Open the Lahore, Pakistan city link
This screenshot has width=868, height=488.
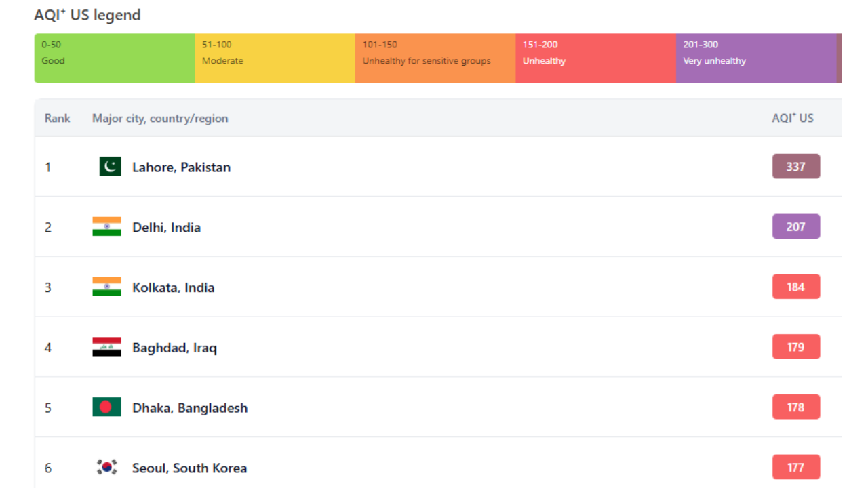181,167
